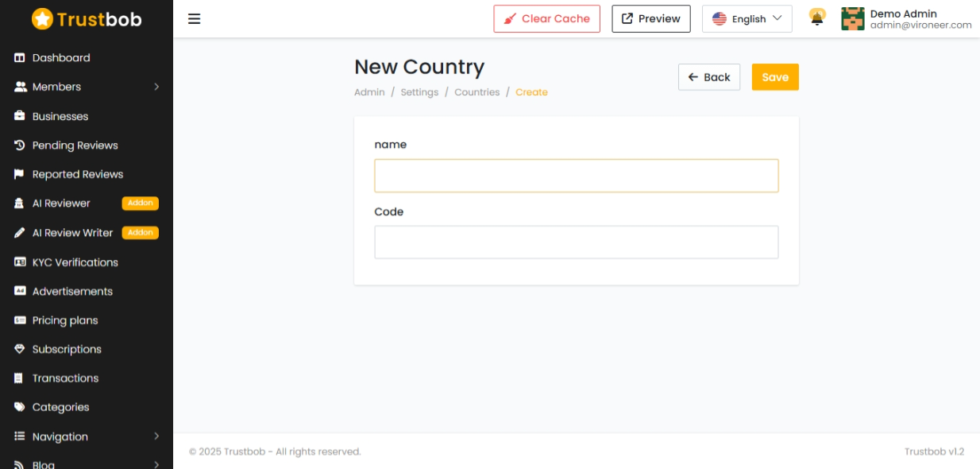The height and width of the screenshot is (469, 980).
Task: Click the Categories tags icon
Action: point(20,407)
